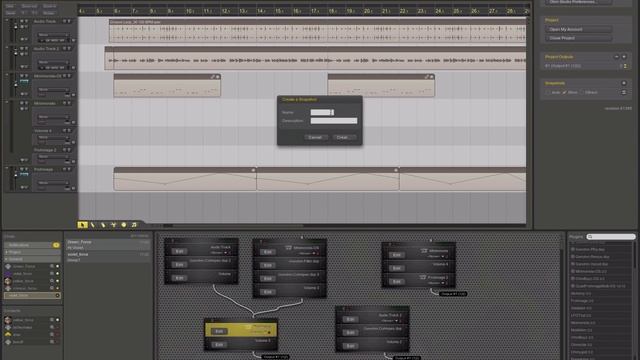Click the Name field in the snapshot dialog
Viewport: 640px width, 360px height.
click(x=322, y=112)
